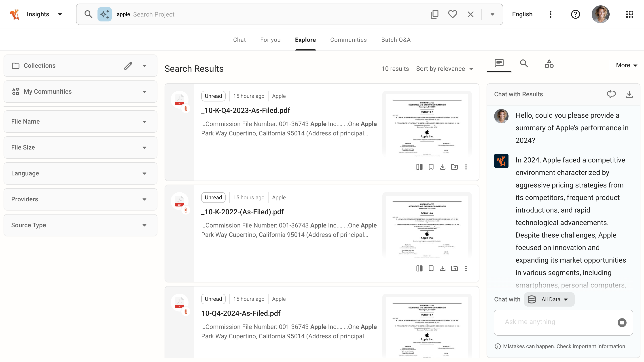
Task: Click the stop button in chat input
Action: click(622, 322)
